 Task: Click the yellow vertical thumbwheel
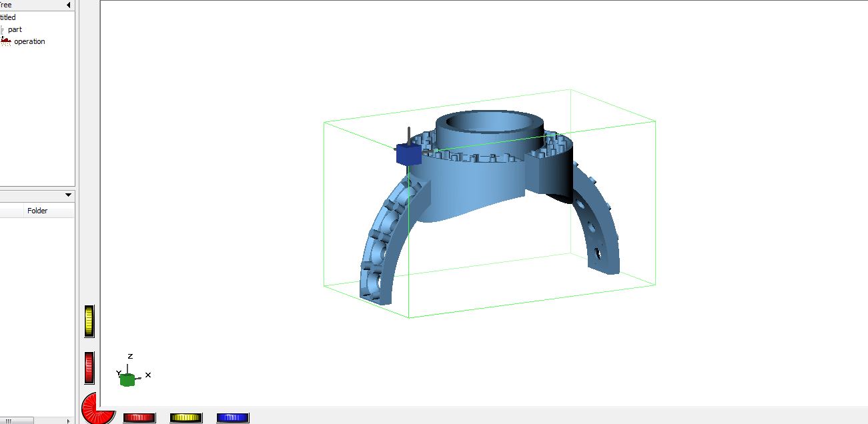click(x=89, y=321)
